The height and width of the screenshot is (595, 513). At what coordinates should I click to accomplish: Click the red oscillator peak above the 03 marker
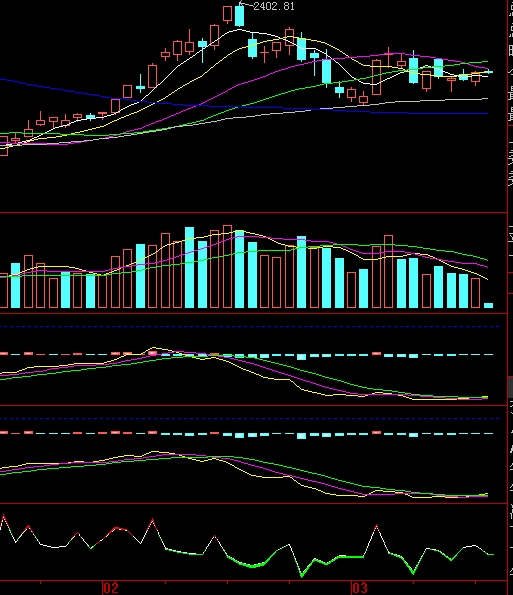tap(376, 526)
